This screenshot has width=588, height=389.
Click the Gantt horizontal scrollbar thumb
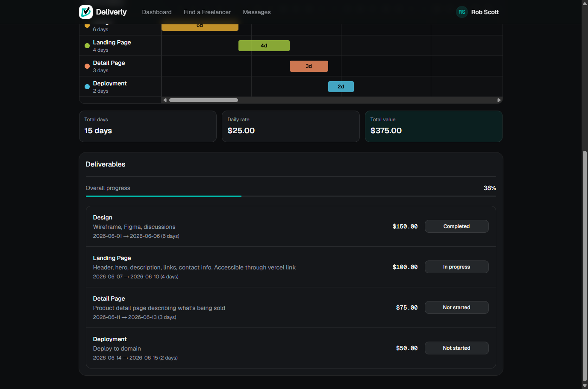tap(203, 100)
